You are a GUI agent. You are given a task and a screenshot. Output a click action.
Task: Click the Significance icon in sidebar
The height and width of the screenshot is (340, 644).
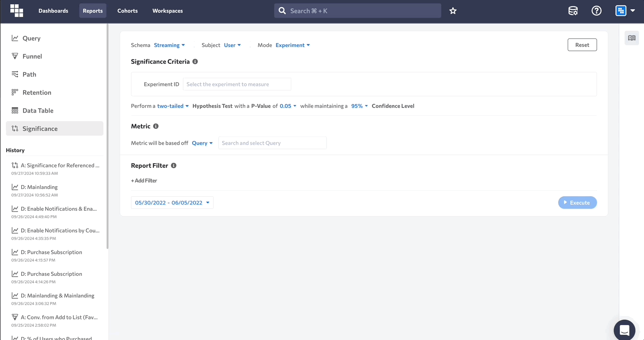pyautogui.click(x=15, y=128)
